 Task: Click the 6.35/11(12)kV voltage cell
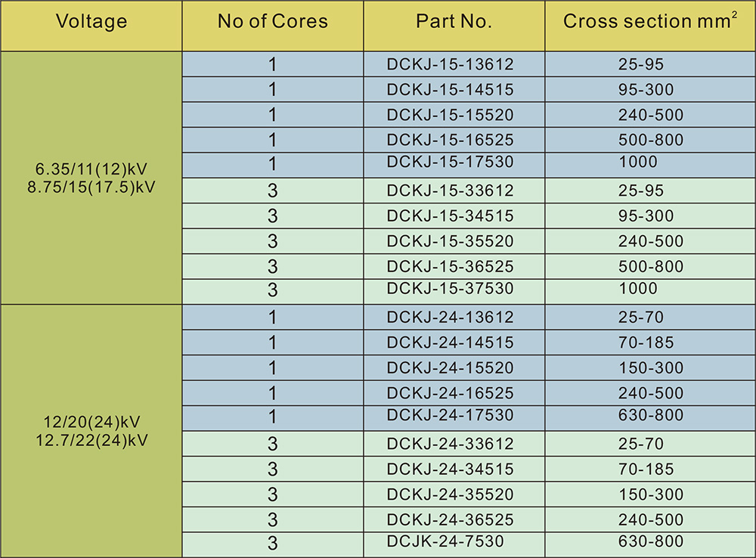tap(91, 169)
